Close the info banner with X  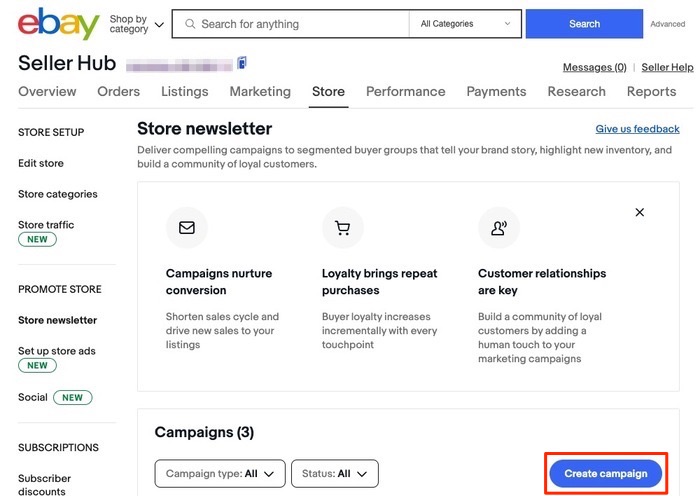[640, 212]
